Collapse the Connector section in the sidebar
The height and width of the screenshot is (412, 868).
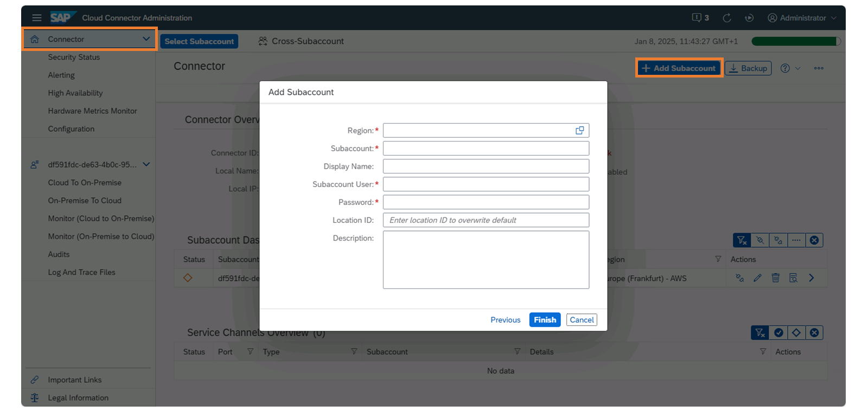click(146, 39)
